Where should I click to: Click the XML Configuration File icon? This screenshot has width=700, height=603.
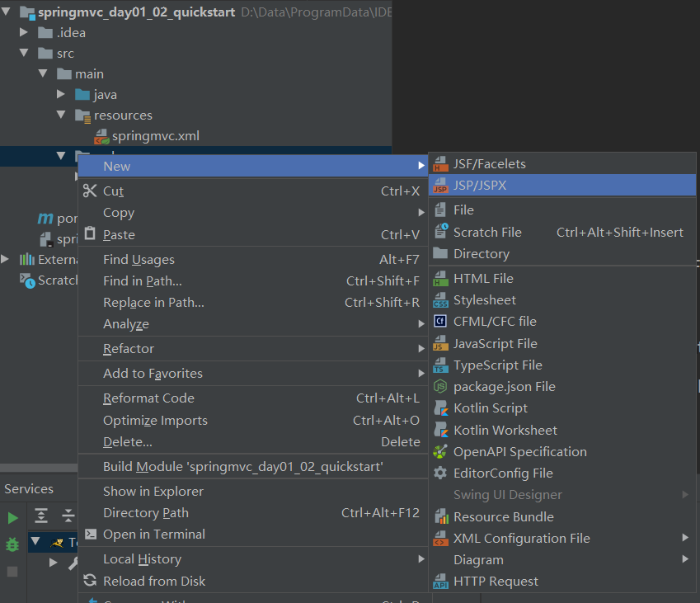(x=440, y=538)
